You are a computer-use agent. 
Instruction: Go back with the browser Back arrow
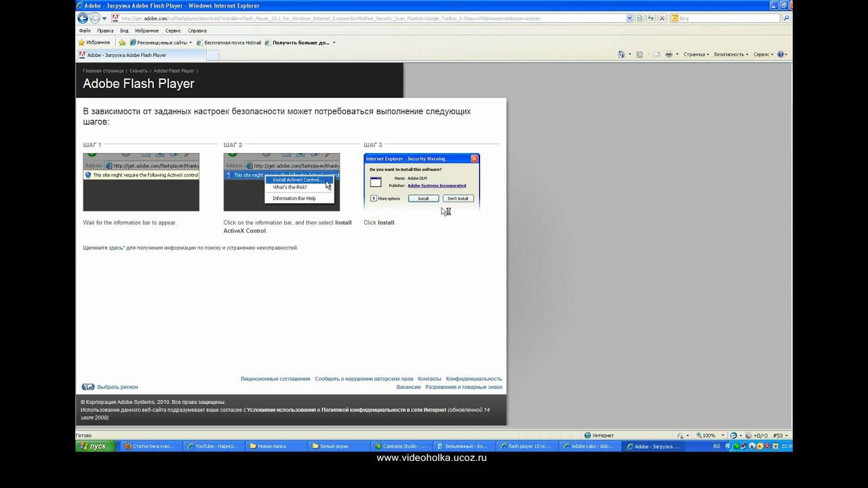83,18
